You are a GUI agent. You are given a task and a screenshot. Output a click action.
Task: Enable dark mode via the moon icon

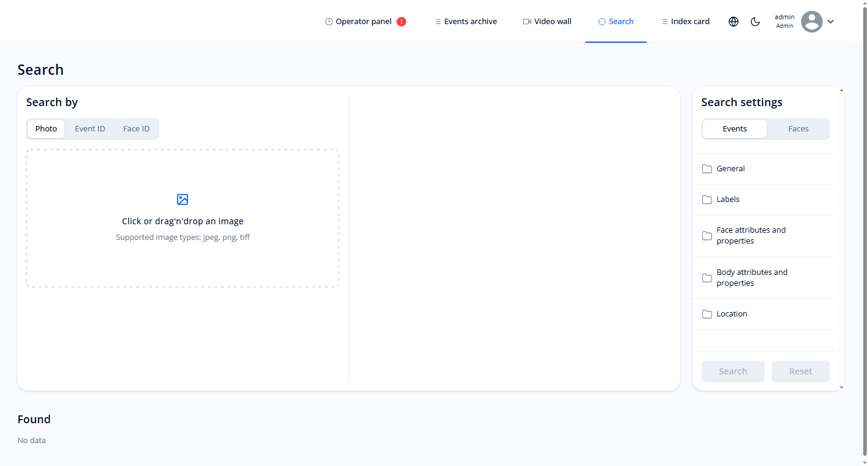point(755,21)
